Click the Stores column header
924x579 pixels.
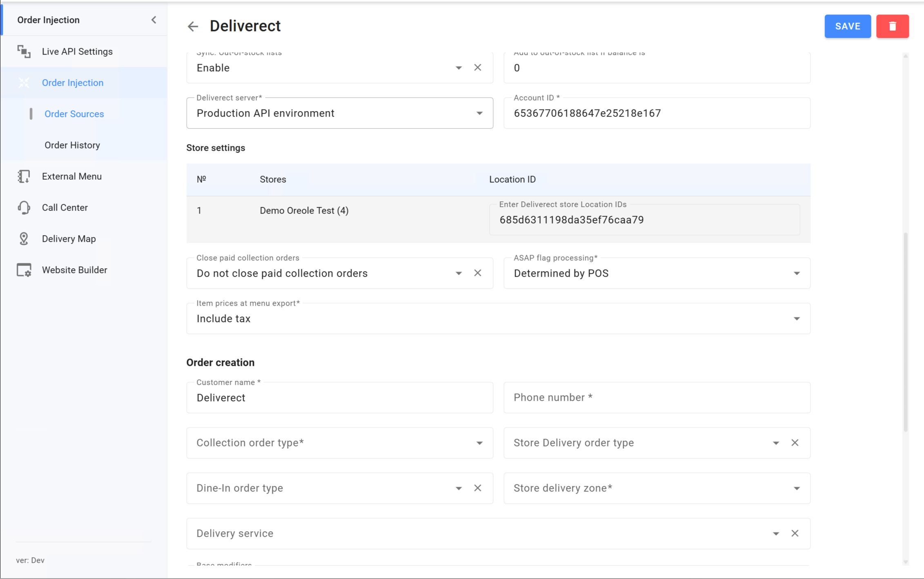pos(273,180)
